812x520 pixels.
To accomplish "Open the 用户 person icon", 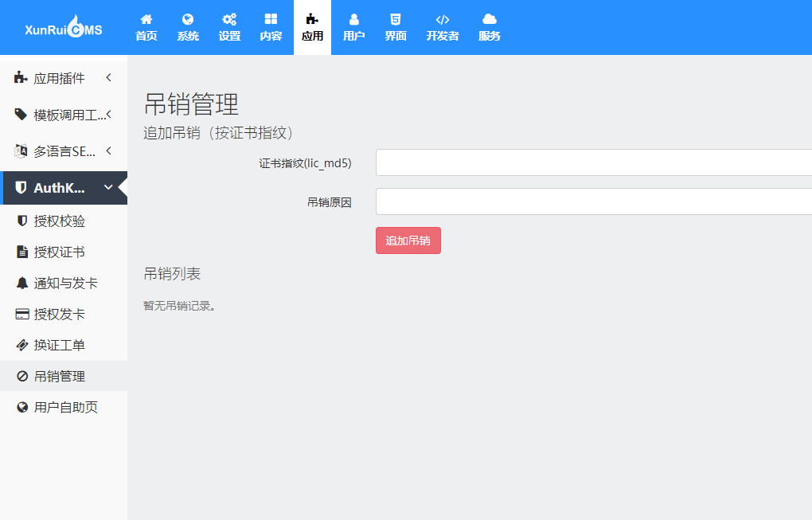I will click(354, 19).
